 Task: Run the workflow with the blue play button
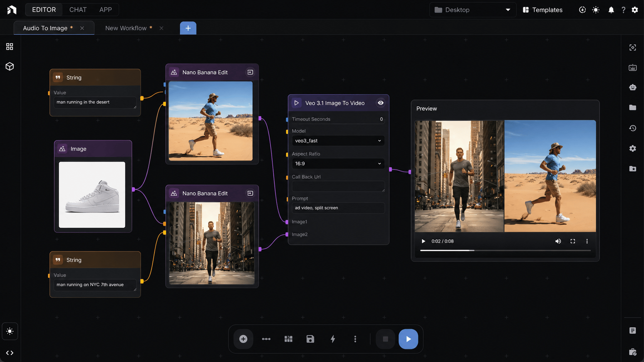408,339
